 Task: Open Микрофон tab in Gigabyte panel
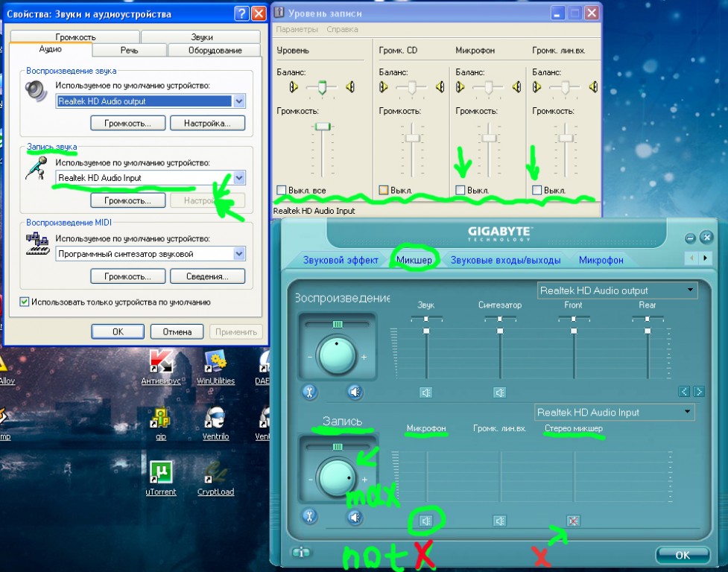[601, 260]
